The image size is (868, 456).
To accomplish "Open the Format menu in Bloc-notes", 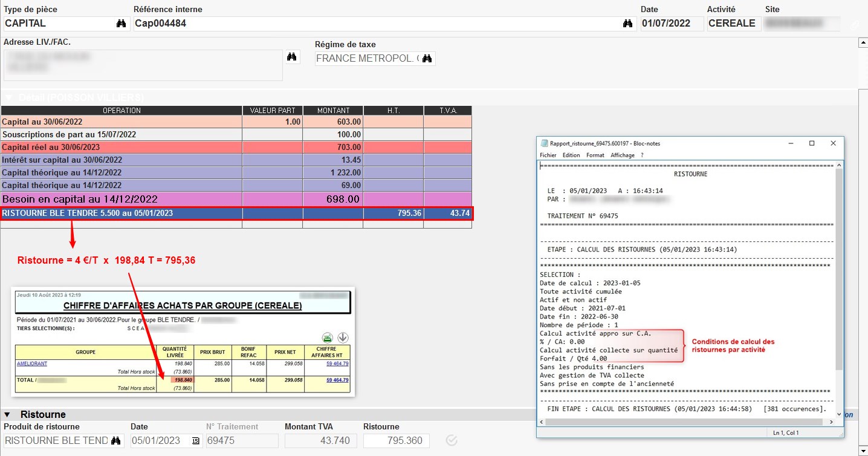I will [x=595, y=155].
